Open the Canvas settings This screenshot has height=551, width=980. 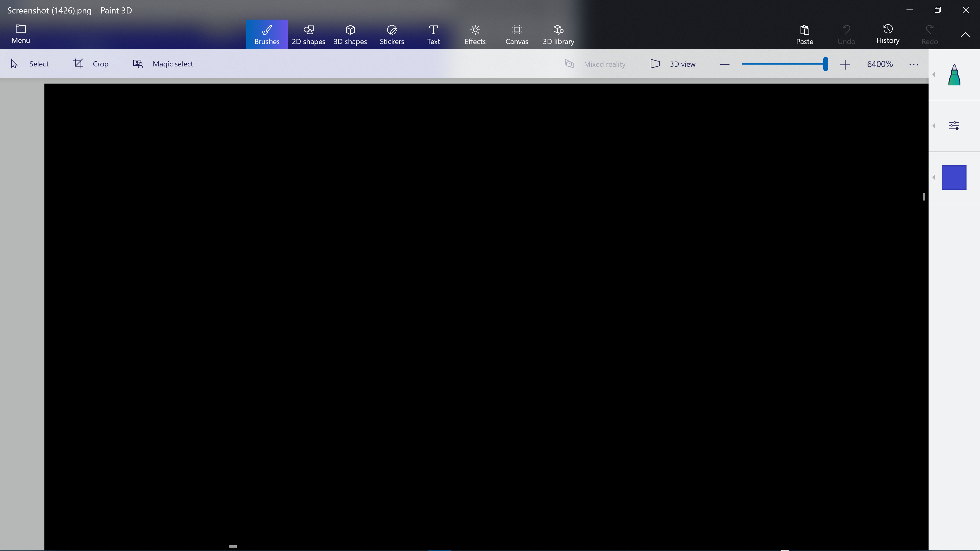click(x=517, y=34)
